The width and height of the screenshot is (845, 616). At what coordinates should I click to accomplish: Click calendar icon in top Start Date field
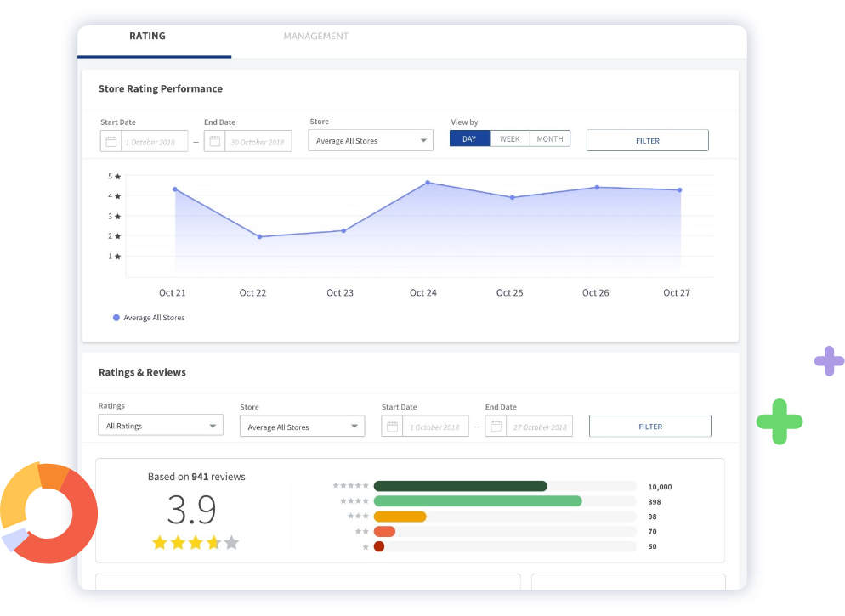pos(111,141)
